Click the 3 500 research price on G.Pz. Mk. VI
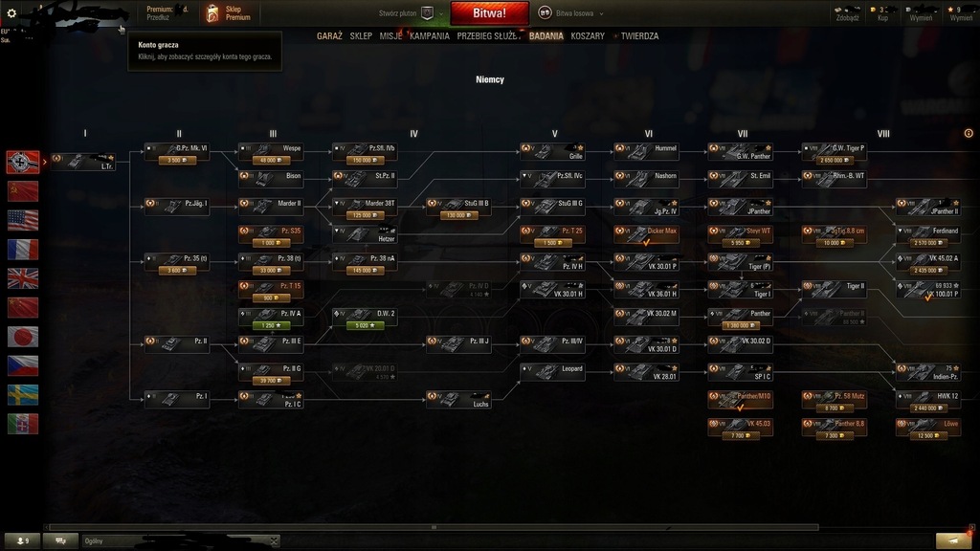 pyautogui.click(x=177, y=161)
